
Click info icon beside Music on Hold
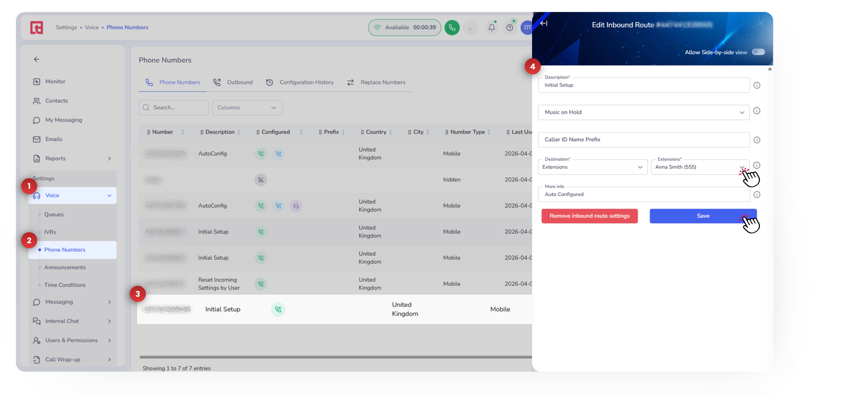point(756,111)
